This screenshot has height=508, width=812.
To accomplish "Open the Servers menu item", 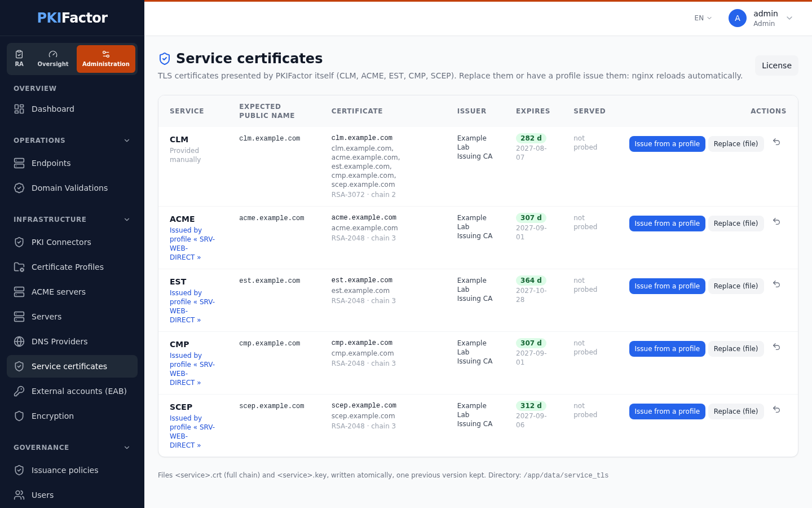I will point(72,317).
